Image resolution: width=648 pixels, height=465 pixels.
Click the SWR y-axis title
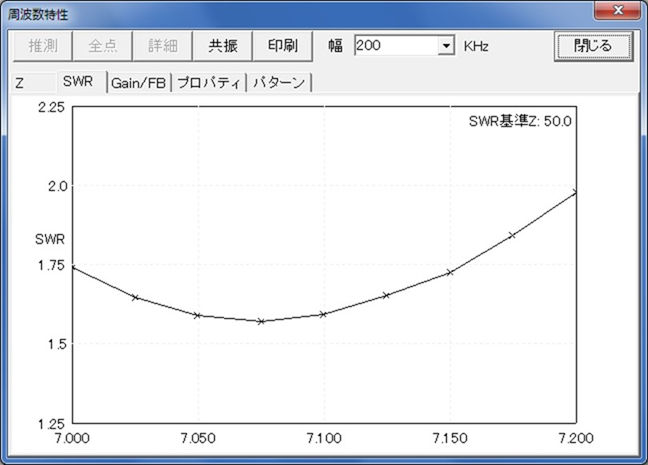click(x=50, y=239)
